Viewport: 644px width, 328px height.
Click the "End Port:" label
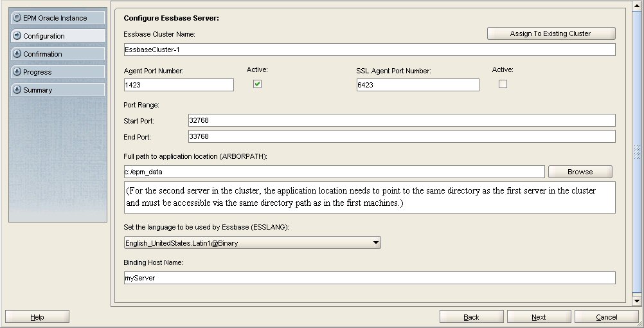pos(137,137)
